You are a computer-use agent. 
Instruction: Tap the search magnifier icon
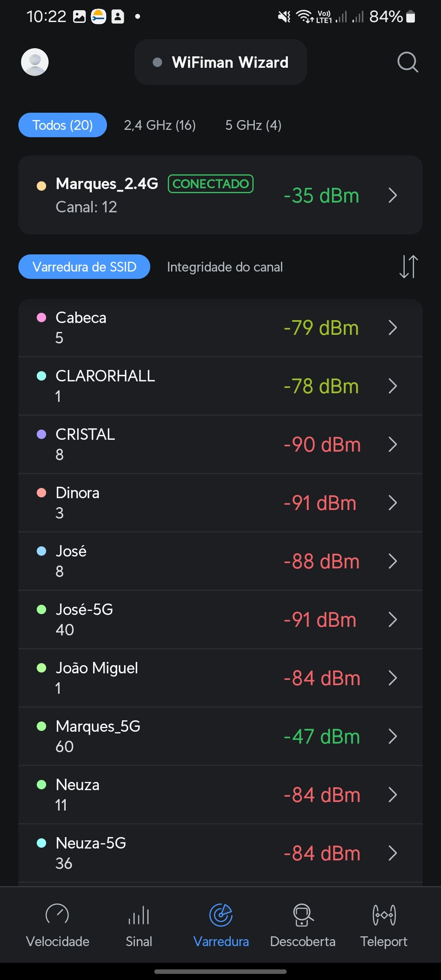(408, 62)
